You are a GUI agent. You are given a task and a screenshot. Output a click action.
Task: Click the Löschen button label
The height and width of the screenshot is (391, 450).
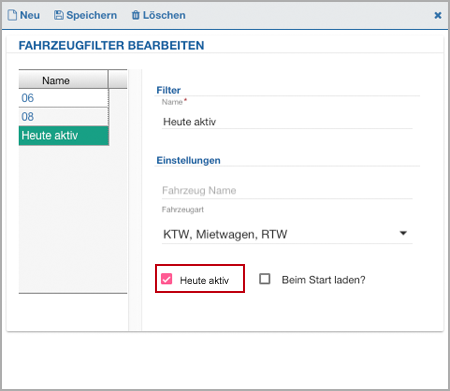pos(164,15)
